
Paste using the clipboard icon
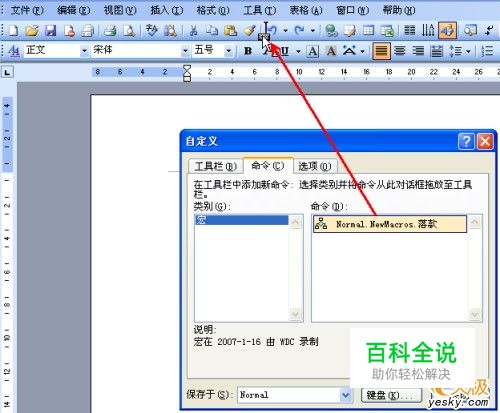pyautogui.click(x=230, y=31)
